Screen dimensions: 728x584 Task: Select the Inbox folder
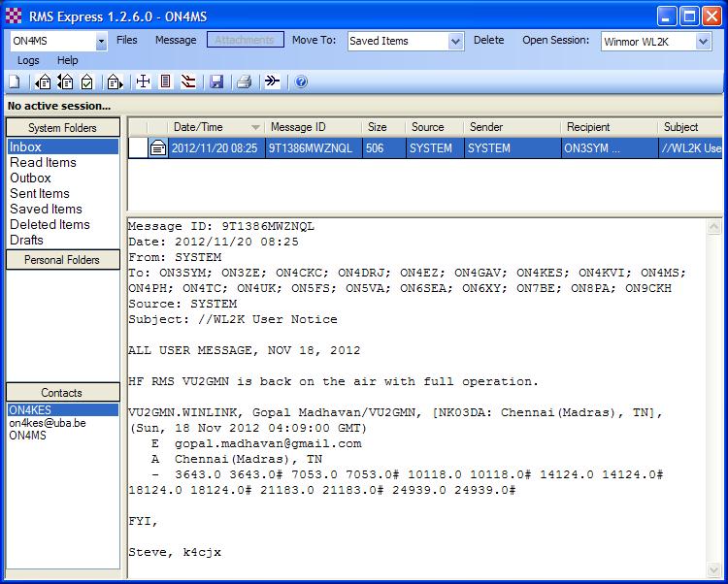(63, 146)
